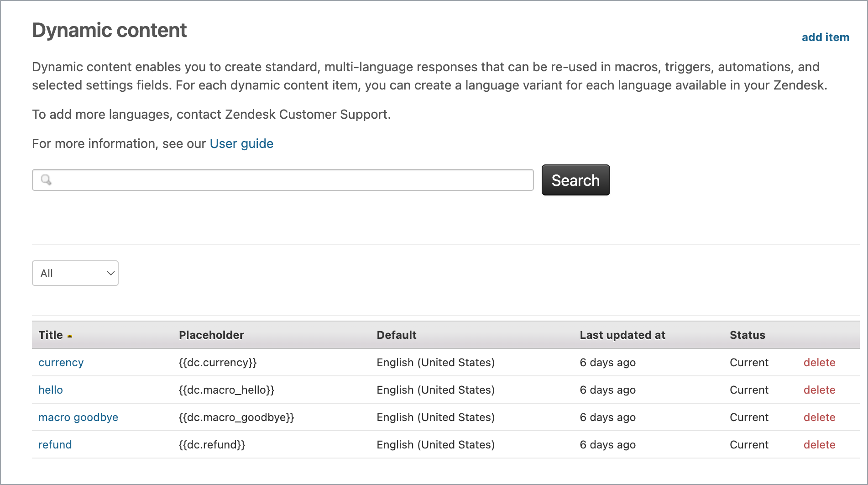Select the {{dc.macro_goodbye}} placeholder text
Image resolution: width=868 pixels, height=485 pixels.
236,417
